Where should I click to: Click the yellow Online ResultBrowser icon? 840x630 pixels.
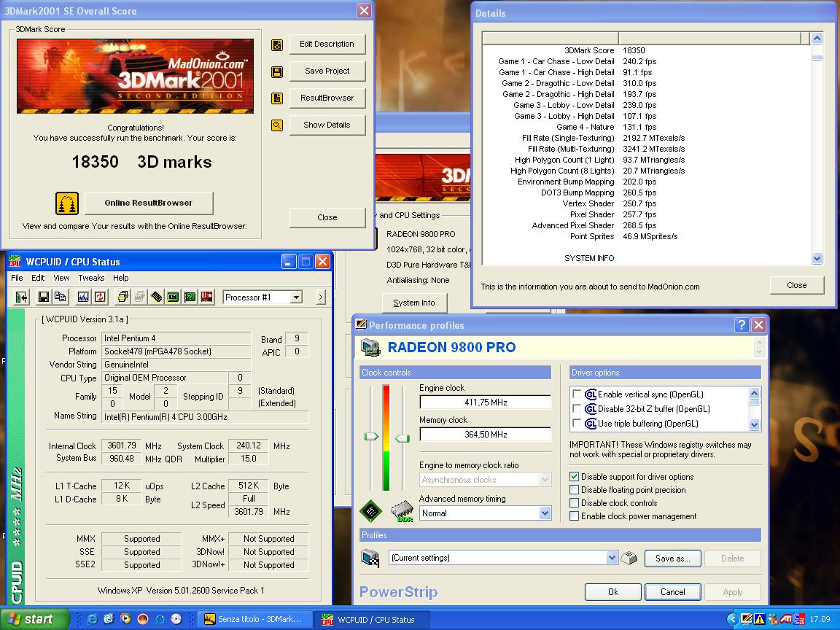(67, 203)
